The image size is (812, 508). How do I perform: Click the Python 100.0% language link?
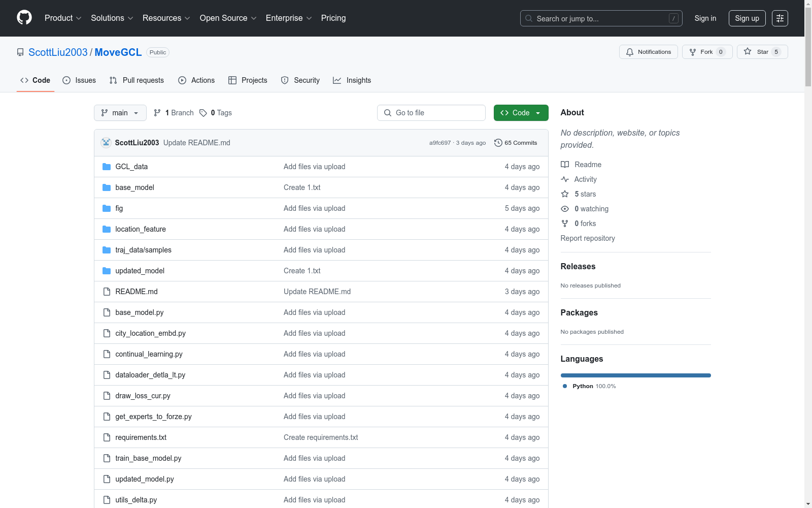pos(589,386)
